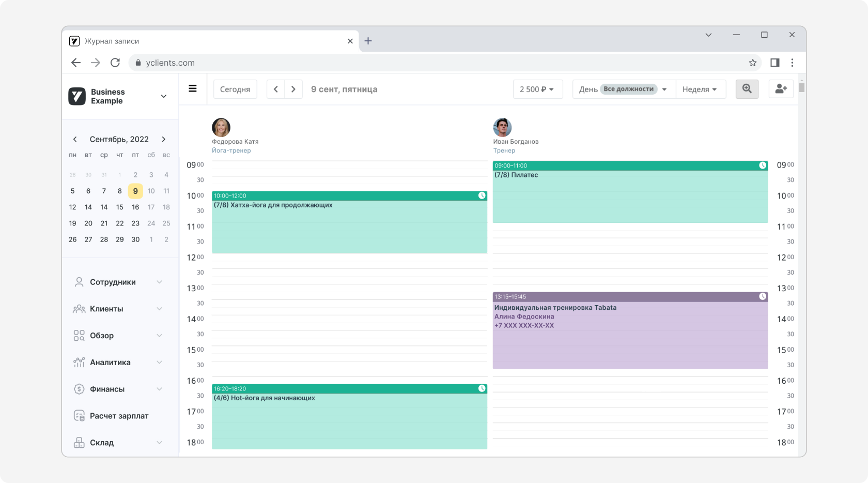Click the bookmark star in address bar
The image size is (868, 483).
click(752, 63)
